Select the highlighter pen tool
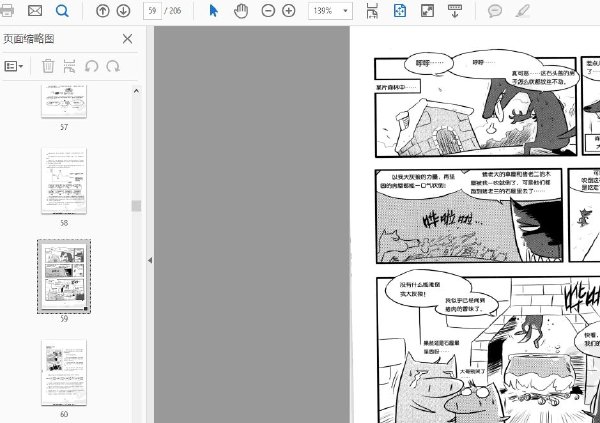Viewport: 600px width, 423px height. click(x=522, y=11)
